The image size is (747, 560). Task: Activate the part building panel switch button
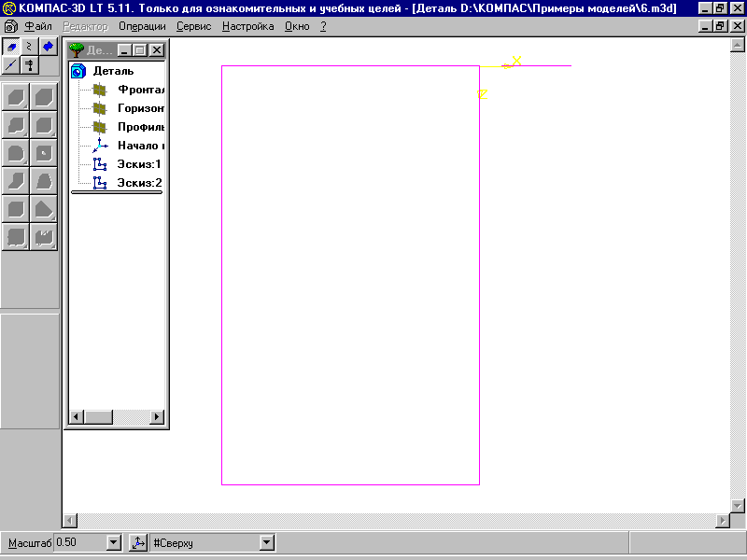click(x=11, y=47)
